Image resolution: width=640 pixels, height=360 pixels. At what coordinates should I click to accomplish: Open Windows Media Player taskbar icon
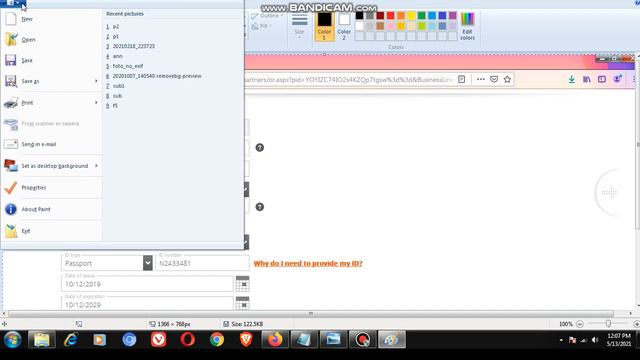pos(100,340)
